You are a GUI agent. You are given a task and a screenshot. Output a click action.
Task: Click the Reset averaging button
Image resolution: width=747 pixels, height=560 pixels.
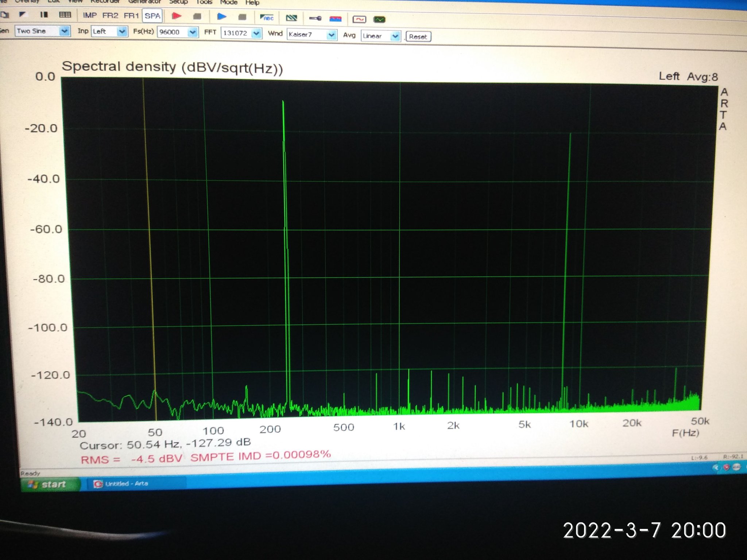(418, 37)
